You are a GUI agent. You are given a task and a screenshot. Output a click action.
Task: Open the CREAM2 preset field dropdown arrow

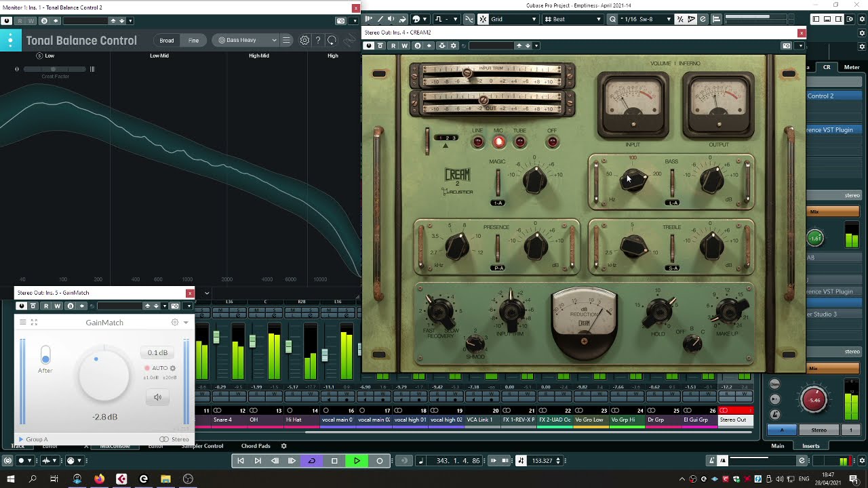pyautogui.click(x=537, y=46)
